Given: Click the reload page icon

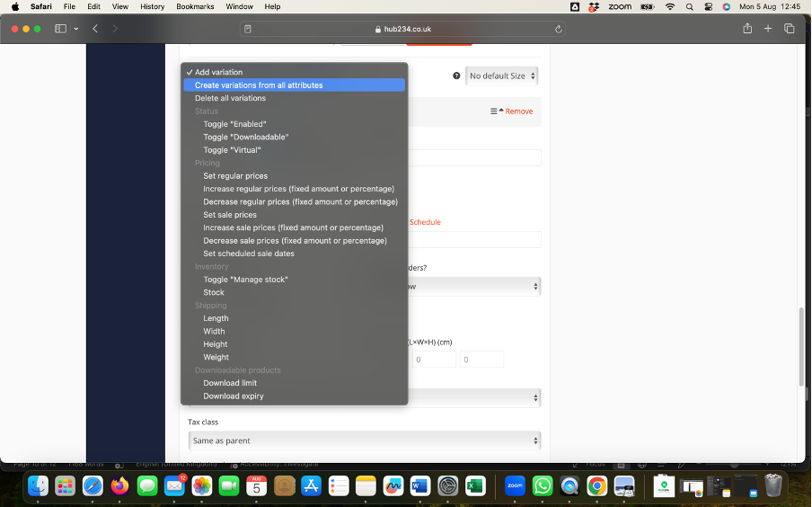Looking at the screenshot, I should (559, 29).
